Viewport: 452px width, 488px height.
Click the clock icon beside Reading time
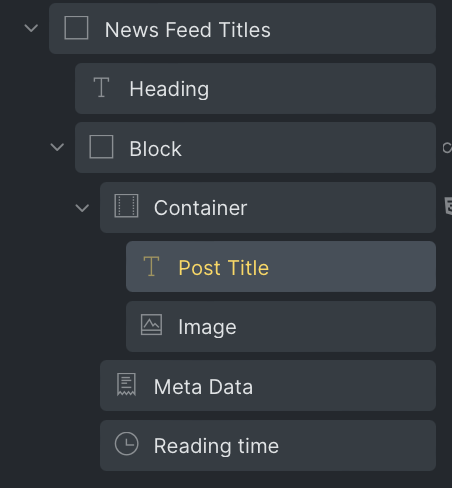point(126,444)
